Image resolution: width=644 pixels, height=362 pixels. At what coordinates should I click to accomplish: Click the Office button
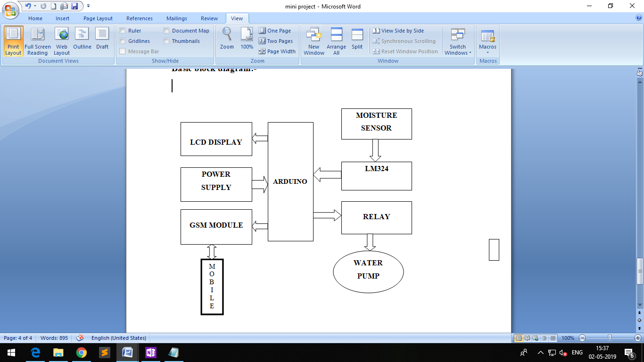coord(10,10)
